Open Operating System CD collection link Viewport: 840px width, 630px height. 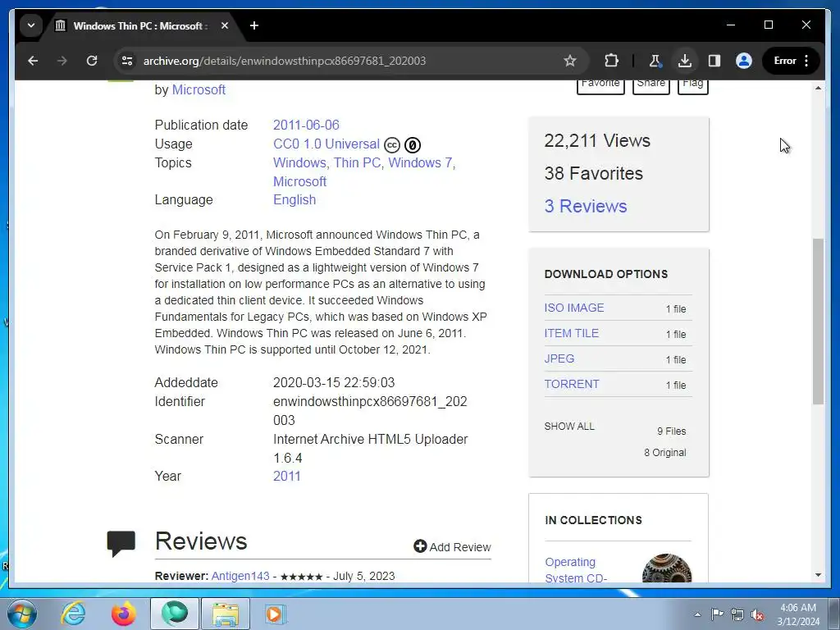pyautogui.click(x=575, y=570)
